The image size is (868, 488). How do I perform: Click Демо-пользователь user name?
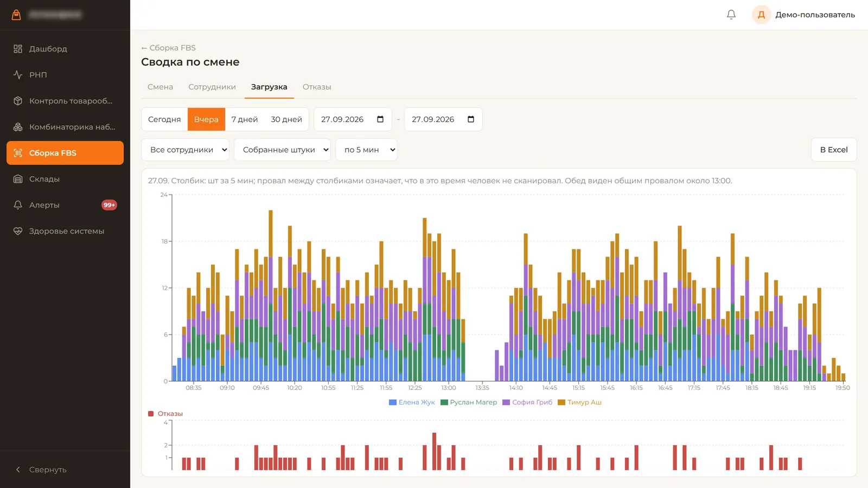click(x=815, y=15)
